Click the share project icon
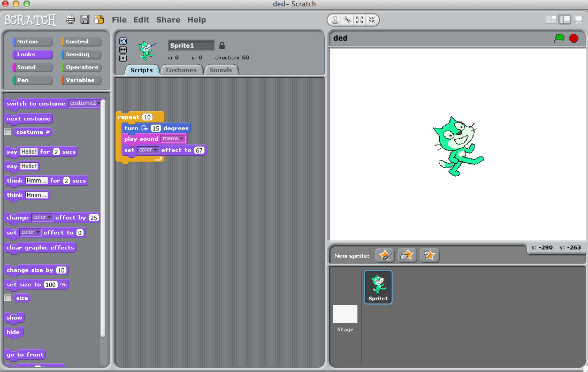 coord(99,20)
